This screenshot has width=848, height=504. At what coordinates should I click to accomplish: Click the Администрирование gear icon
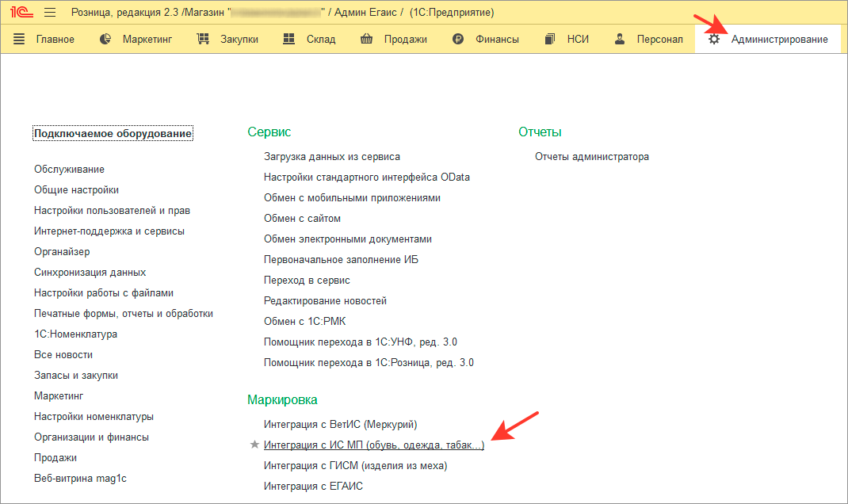714,39
